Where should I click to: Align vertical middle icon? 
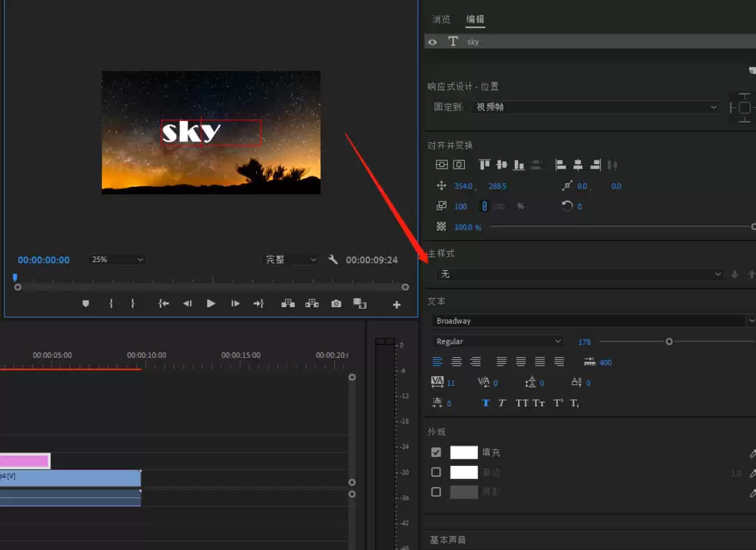pos(502,165)
